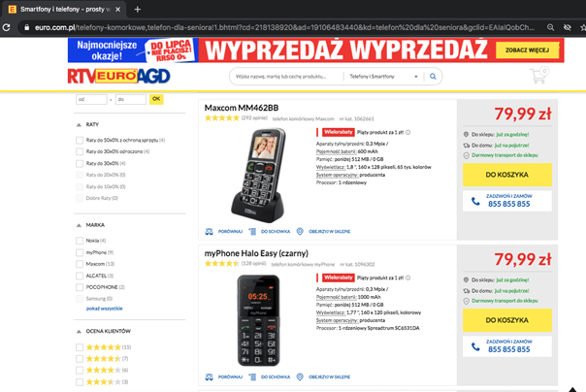Click the scroll-to-top arrow icon
586x392 pixels.
572,389
